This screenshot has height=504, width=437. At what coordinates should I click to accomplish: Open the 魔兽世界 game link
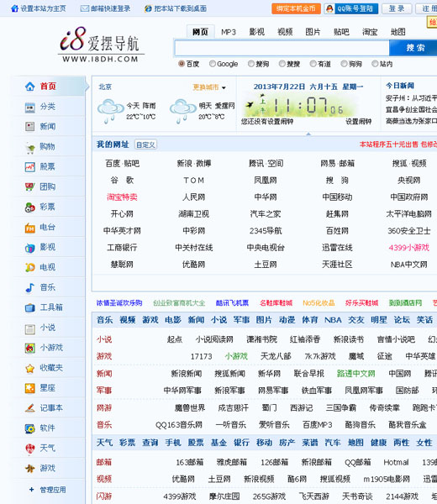(x=190, y=408)
